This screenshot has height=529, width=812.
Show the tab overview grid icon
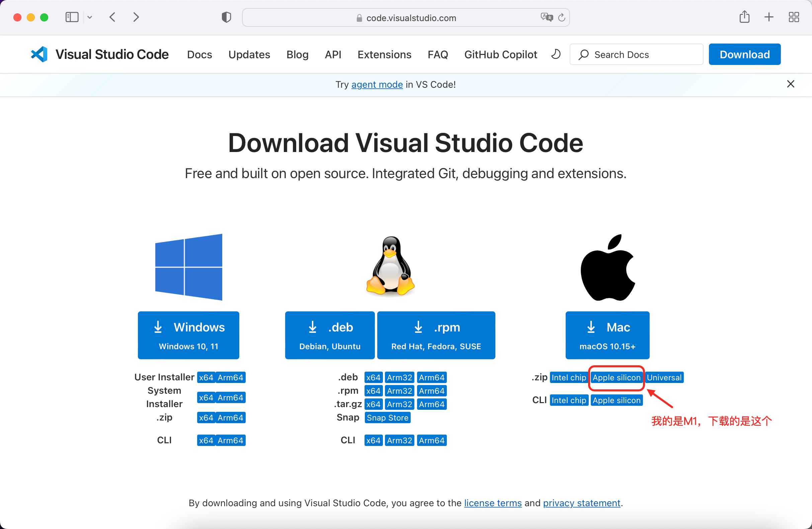point(794,17)
